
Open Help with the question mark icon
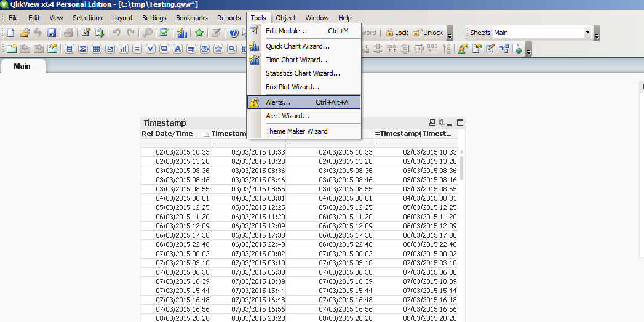[x=234, y=33]
